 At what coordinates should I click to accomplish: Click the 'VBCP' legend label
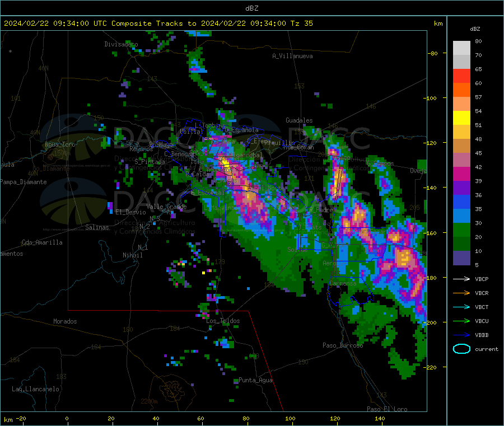(482, 279)
